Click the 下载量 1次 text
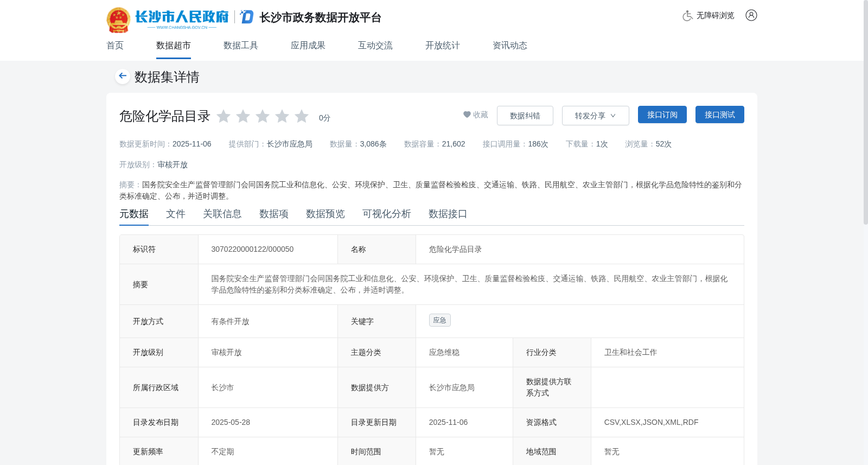Screen dimensions: 868x465 (587, 144)
